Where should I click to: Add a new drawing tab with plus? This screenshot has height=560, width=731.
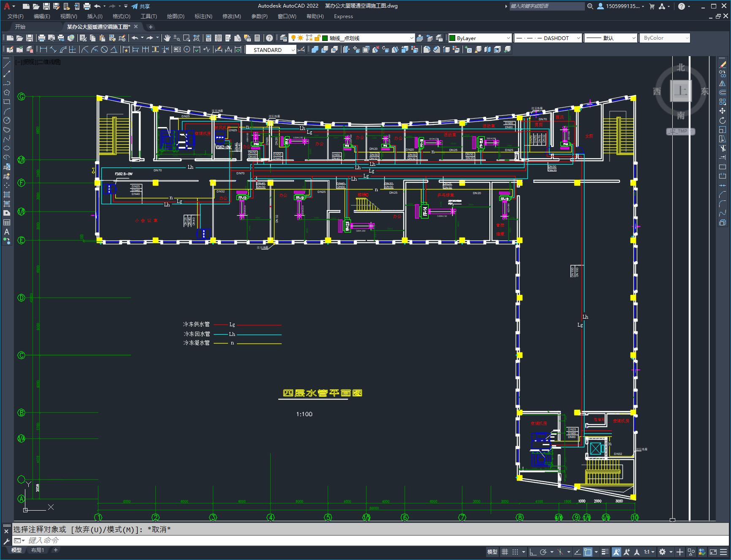tap(150, 27)
